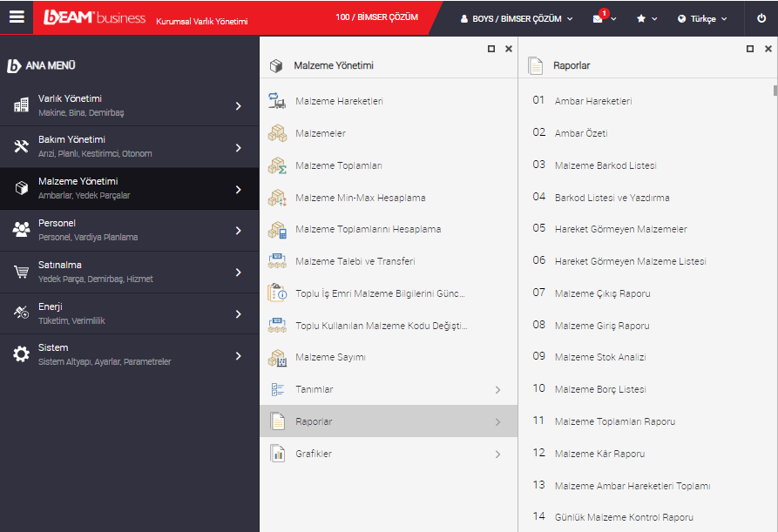Select Bakım Yönetimi in main menu
This screenshot has height=532, width=778.
point(129,146)
